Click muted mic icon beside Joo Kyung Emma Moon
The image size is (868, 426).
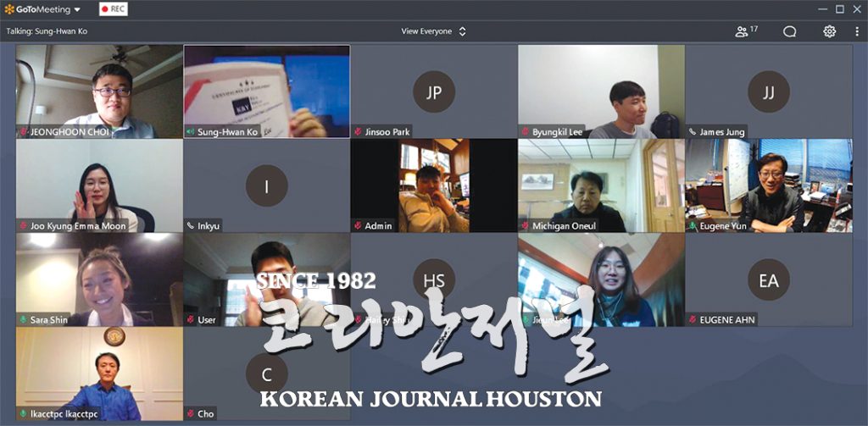click(24, 226)
